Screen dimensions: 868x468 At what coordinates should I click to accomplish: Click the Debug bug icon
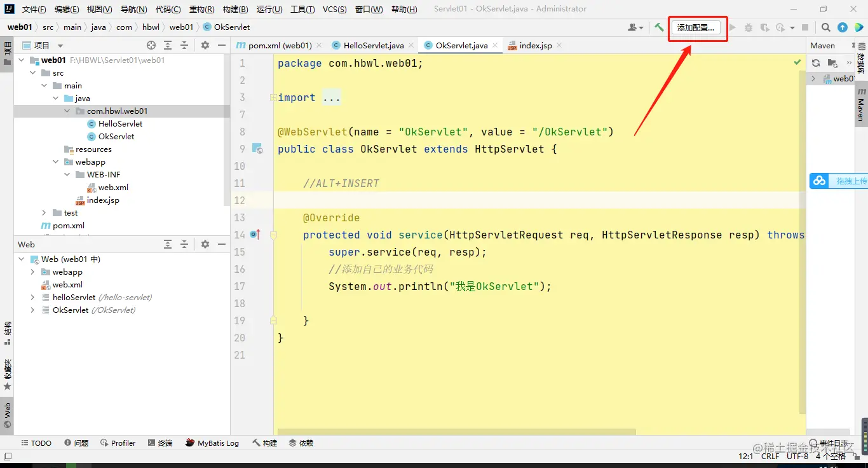pyautogui.click(x=749, y=27)
